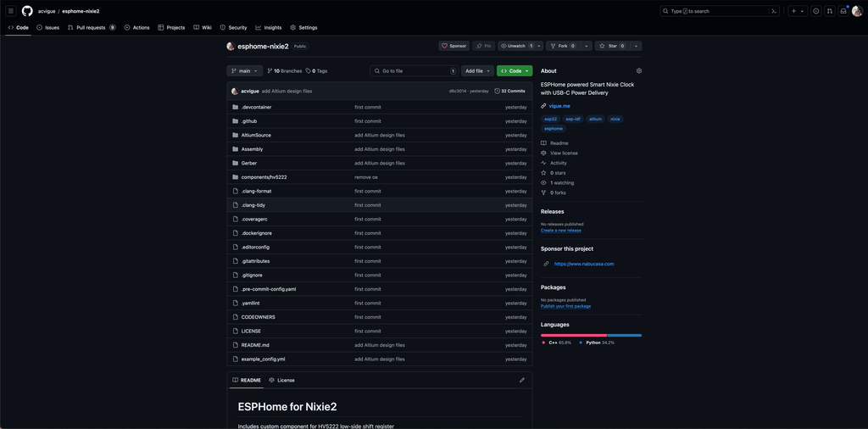Image resolution: width=868 pixels, height=429 pixels.
Task: Click the altium topic tag
Action: tap(595, 119)
